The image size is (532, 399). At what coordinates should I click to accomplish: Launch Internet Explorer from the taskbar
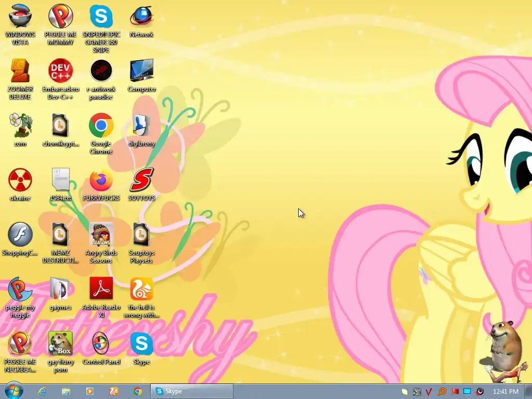(42, 391)
